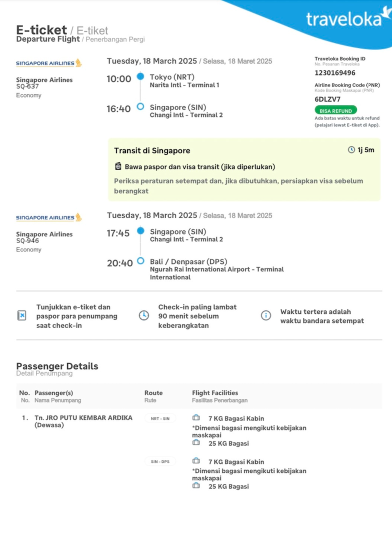Click the icon beside Tunjukkan e-tiket text
The height and width of the screenshot is (540, 392).
[x=21, y=315]
